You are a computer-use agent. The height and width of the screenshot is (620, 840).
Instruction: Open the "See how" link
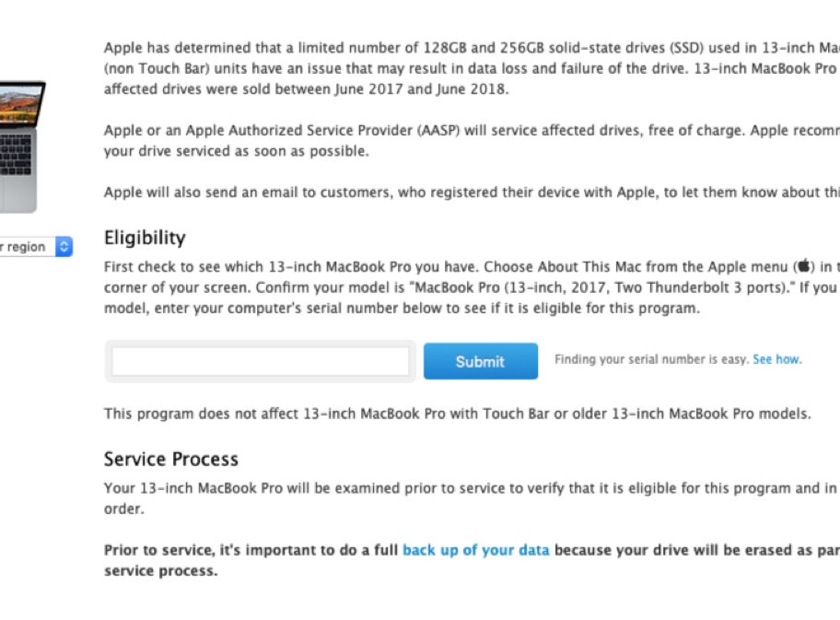(x=776, y=359)
